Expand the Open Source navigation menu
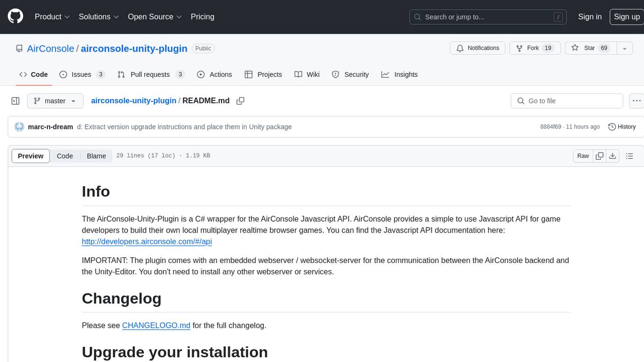 (155, 17)
